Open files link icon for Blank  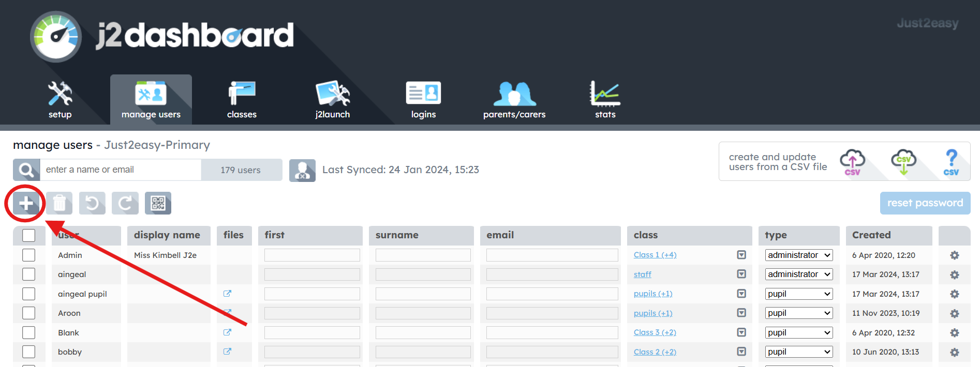click(227, 332)
